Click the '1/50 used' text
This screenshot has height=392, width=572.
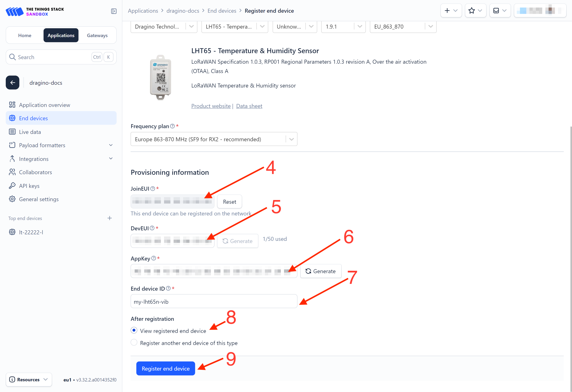[275, 239]
